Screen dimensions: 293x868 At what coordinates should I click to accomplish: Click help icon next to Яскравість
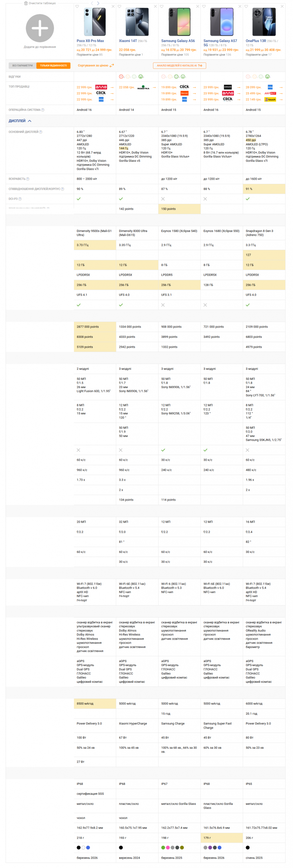(28, 179)
